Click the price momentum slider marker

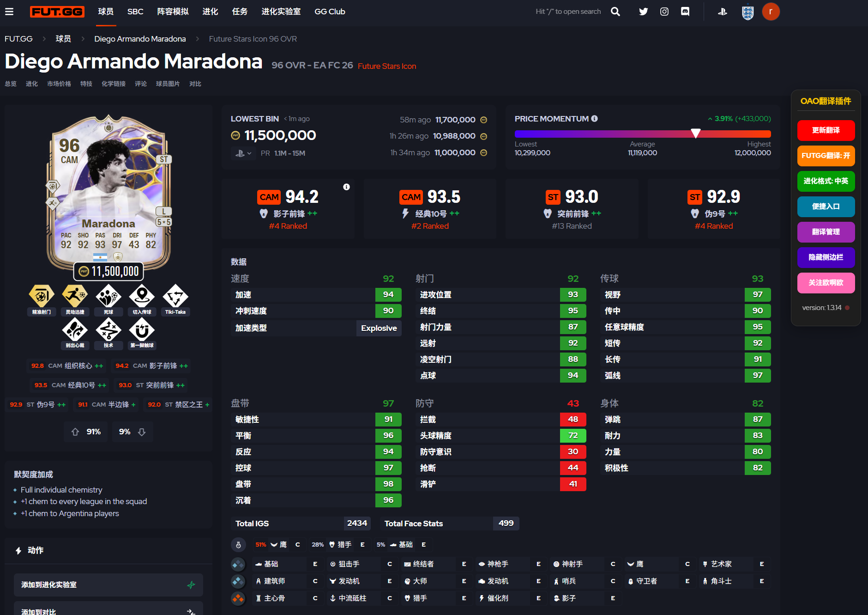[x=695, y=134]
